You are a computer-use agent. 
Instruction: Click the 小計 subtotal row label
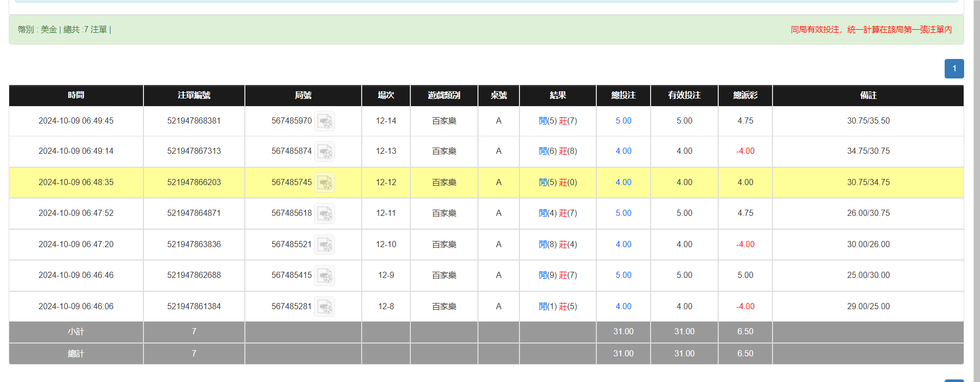[76, 332]
